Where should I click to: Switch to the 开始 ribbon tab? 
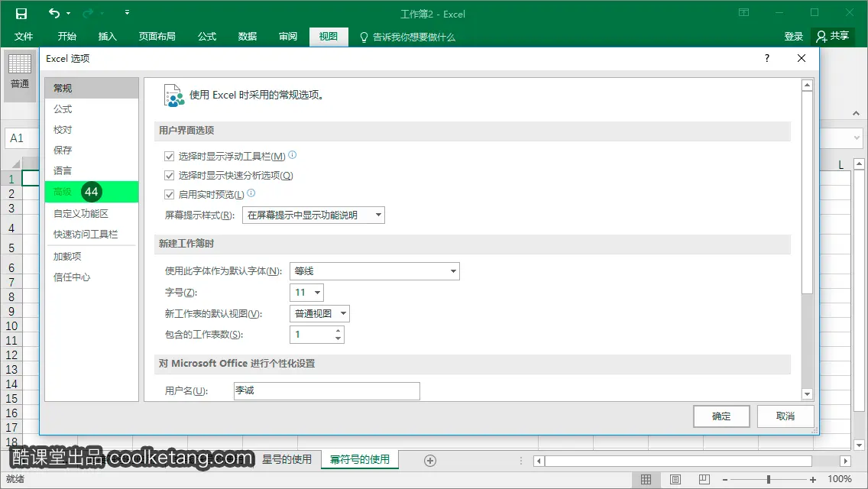click(x=67, y=37)
